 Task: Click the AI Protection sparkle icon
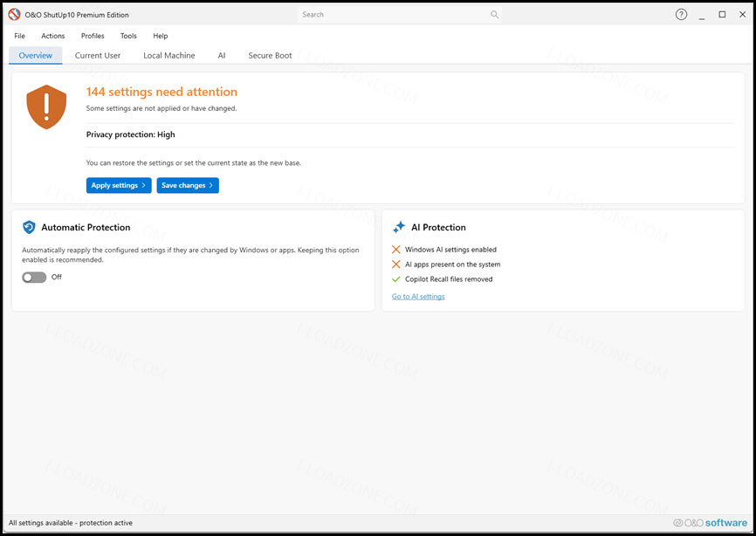[399, 227]
